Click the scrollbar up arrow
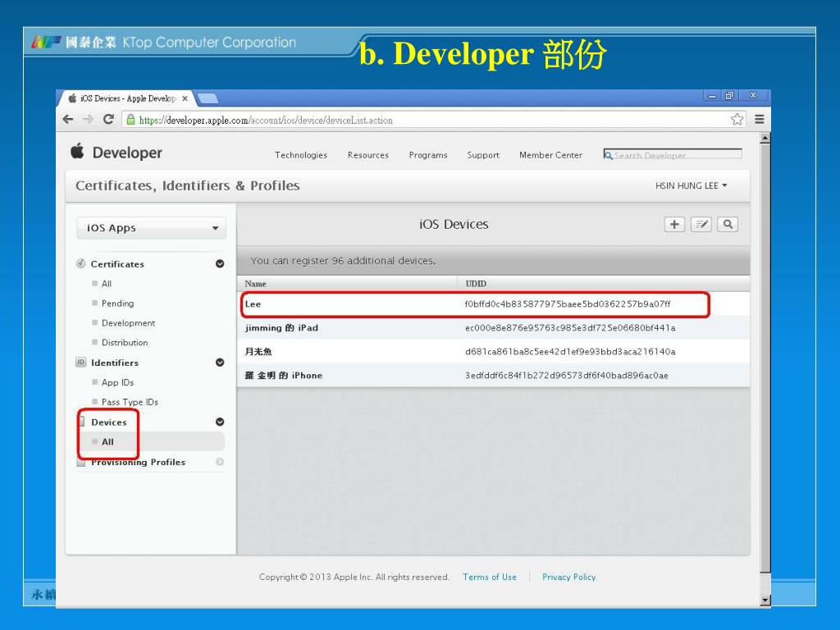The height and width of the screenshot is (630, 840). pyautogui.click(x=765, y=138)
